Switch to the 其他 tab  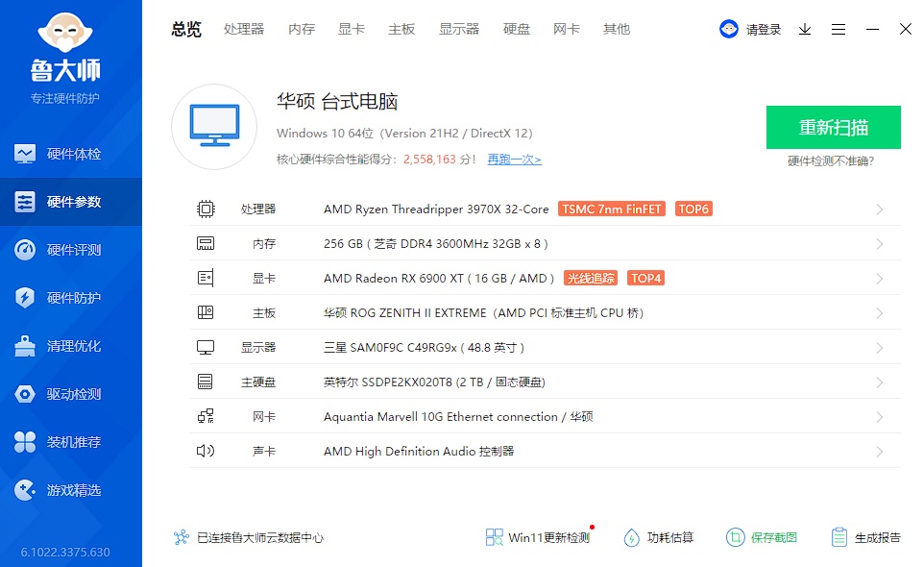[x=617, y=29]
